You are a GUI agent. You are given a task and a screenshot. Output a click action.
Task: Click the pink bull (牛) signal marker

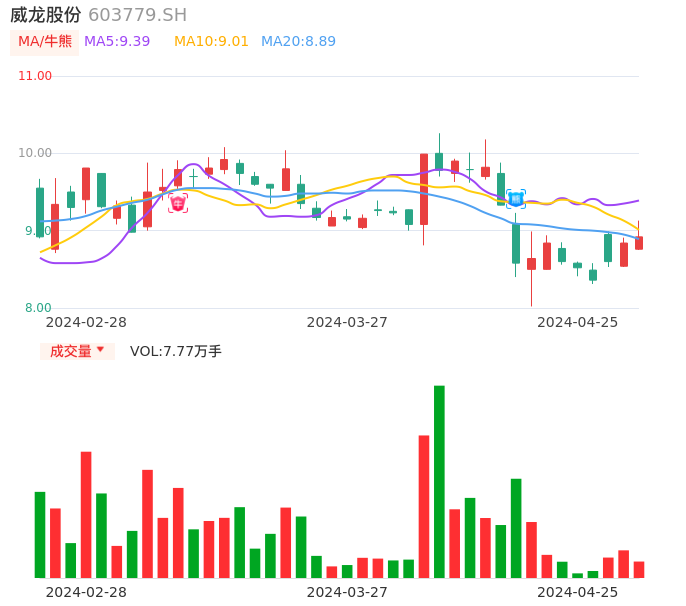point(178,203)
